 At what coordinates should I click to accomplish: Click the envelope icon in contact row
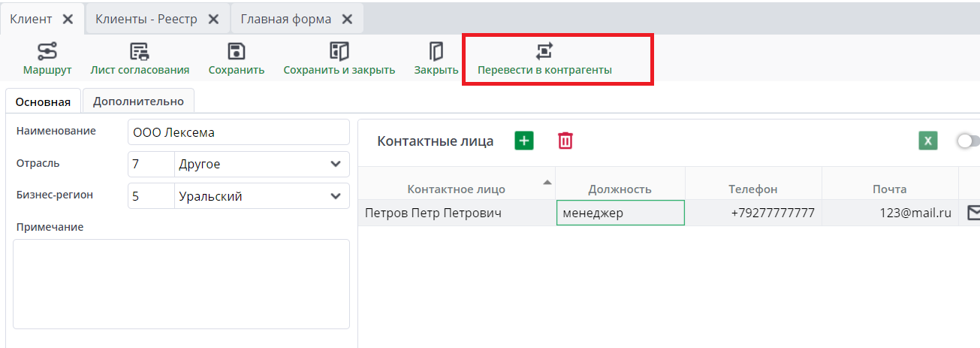[x=973, y=213]
